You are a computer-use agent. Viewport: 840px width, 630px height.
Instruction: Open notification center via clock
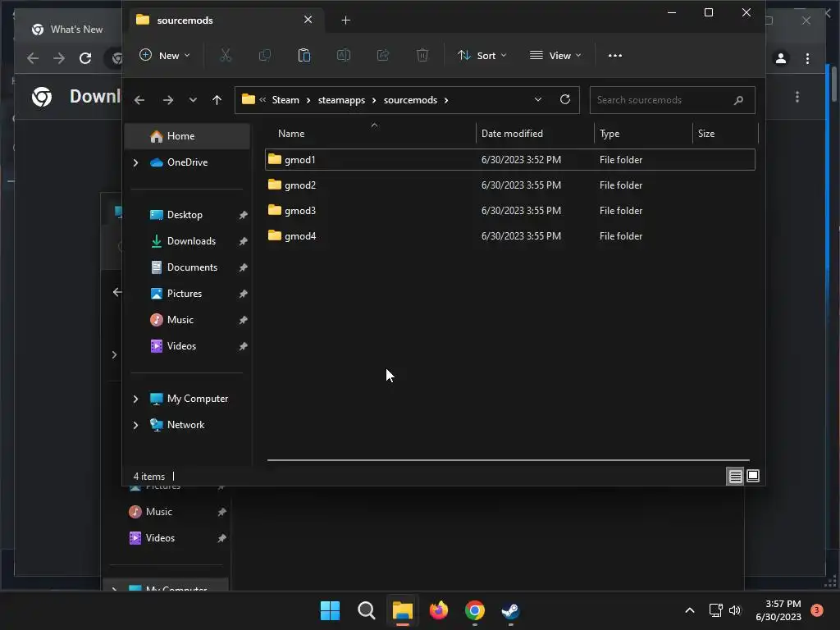click(778, 610)
